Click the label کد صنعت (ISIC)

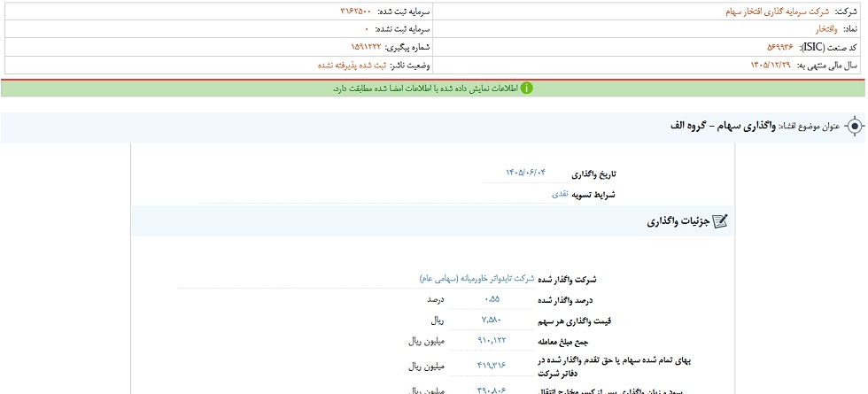827,47
